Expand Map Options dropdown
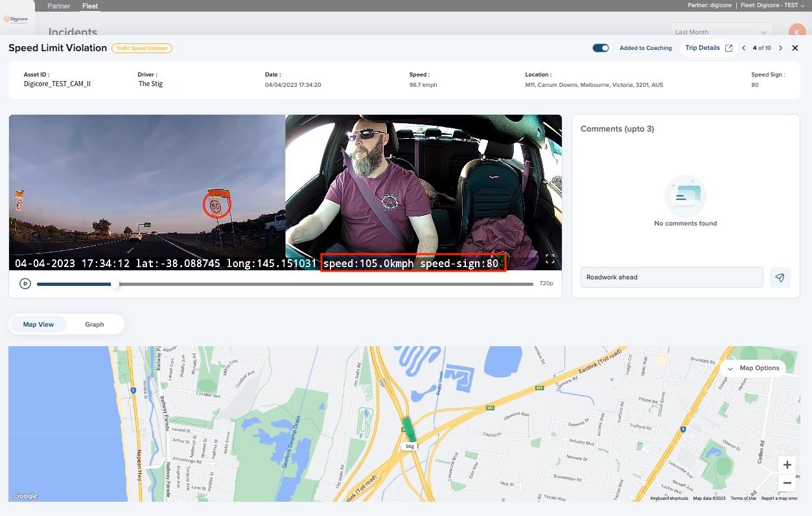812x516 pixels. 753,368
